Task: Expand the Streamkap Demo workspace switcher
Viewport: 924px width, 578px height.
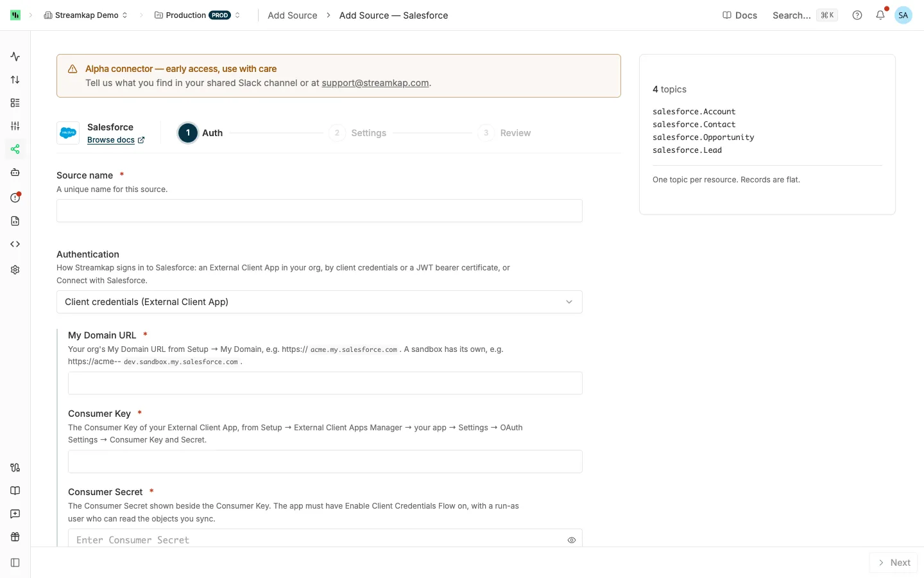Action: [86, 15]
